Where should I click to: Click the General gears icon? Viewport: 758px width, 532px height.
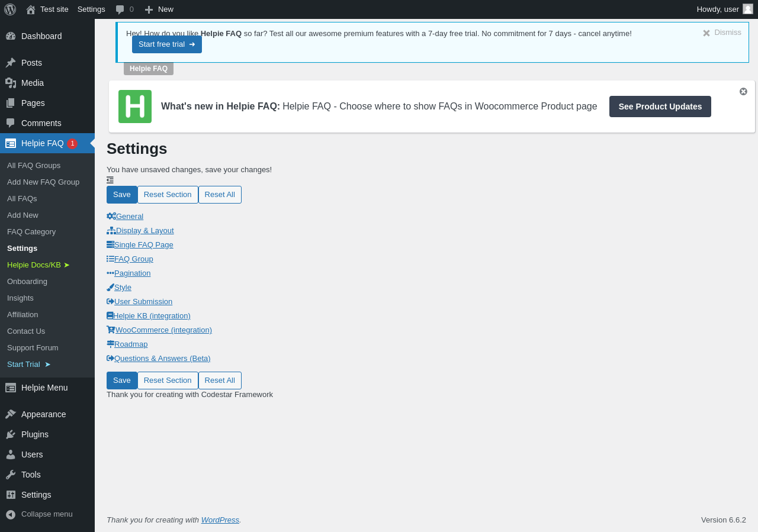(111, 216)
